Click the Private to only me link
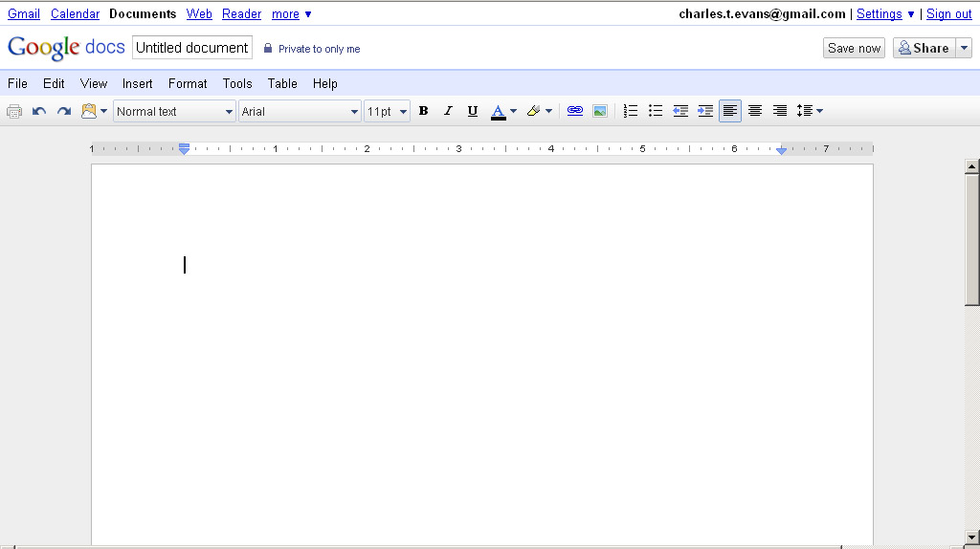Image resolution: width=980 pixels, height=549 pixels. (x=320, y=49)
